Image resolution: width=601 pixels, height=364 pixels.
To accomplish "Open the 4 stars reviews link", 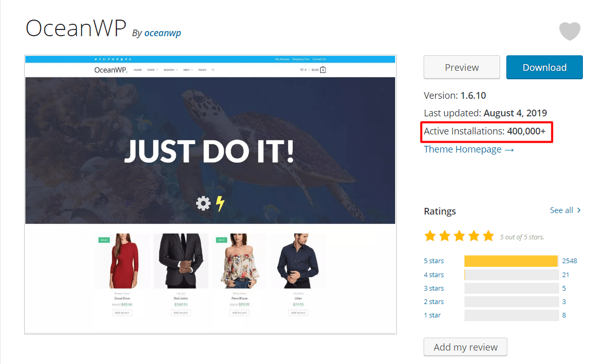I will click(434, 275).
